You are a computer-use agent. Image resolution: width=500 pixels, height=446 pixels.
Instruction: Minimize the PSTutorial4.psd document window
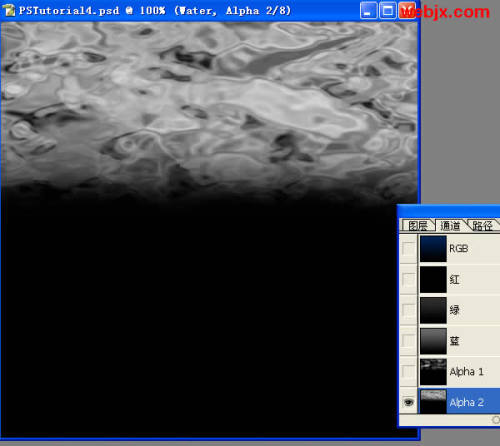[x=368, y=11]
